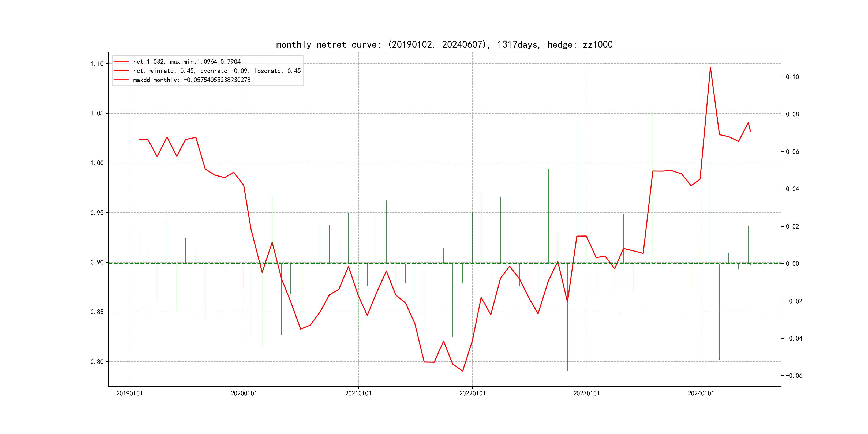Image resolution: width=868 pixels, height=434 pixels.
Task: Click the 0.10 right y-axis label
Action: click(792, 77)
